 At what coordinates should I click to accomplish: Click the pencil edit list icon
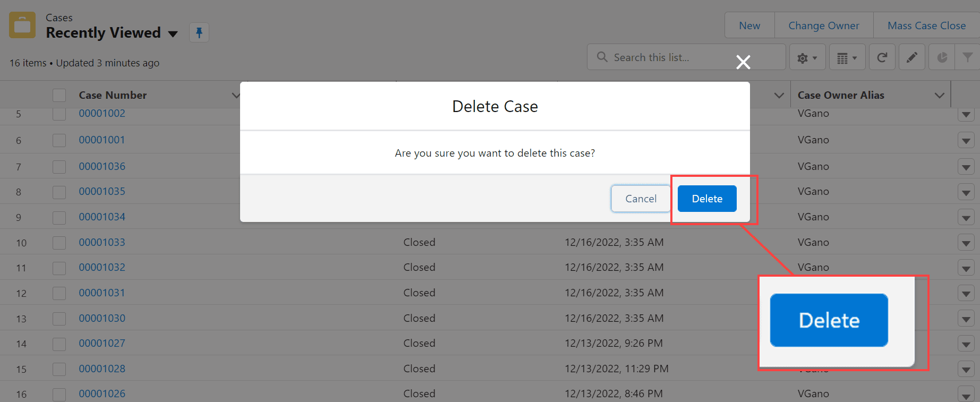click(x=911, y=58)
